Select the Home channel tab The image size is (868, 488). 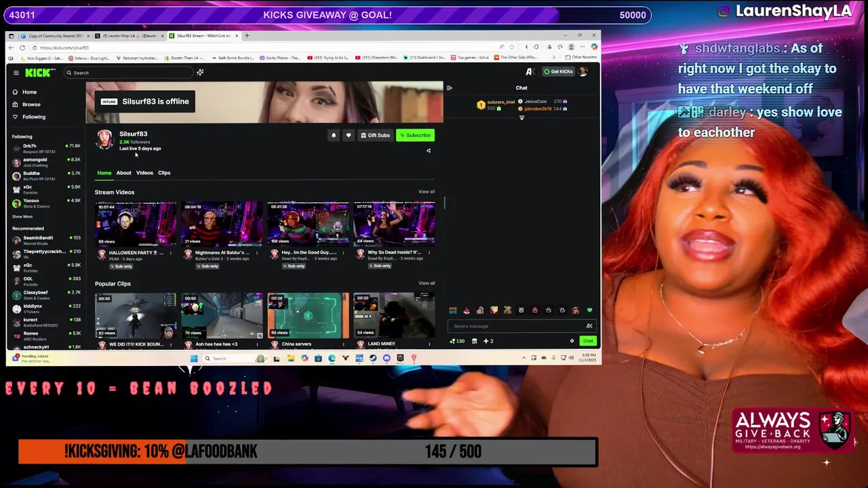click(x=104, y=173)
